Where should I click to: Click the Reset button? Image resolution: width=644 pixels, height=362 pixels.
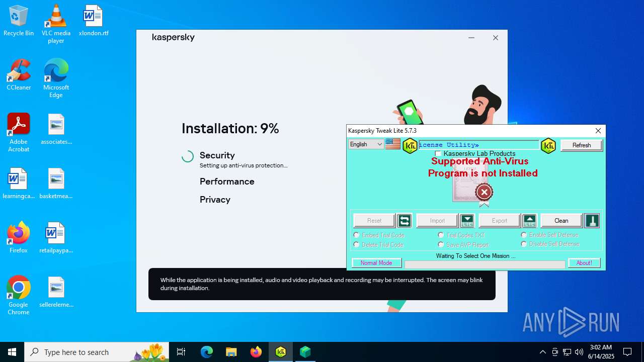[374, 221]
